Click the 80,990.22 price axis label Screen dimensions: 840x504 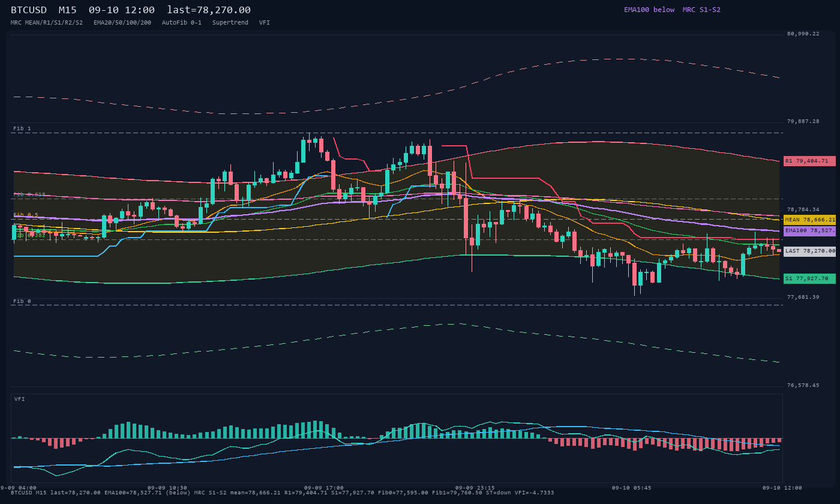803,34
